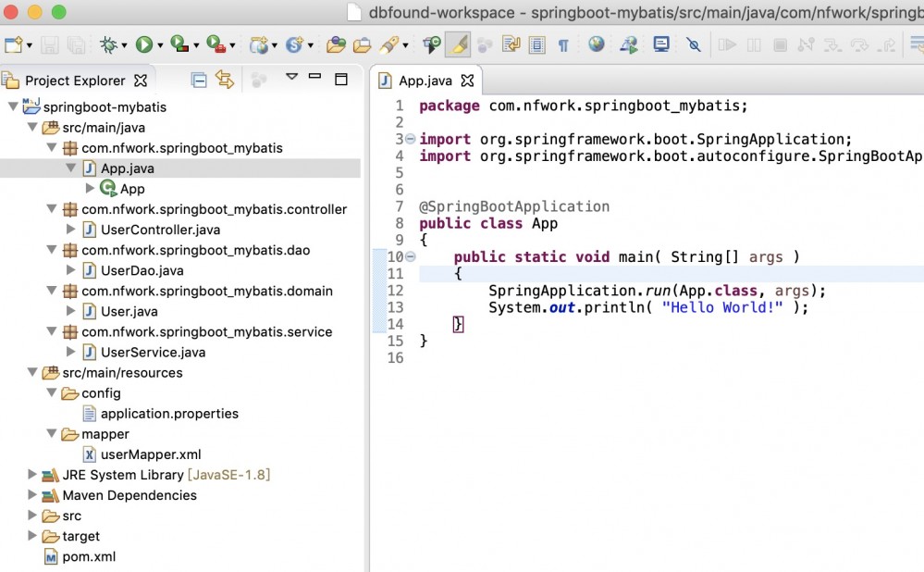
Task: Select the Project Explorer tab
Action: click(x=74, y=81)
